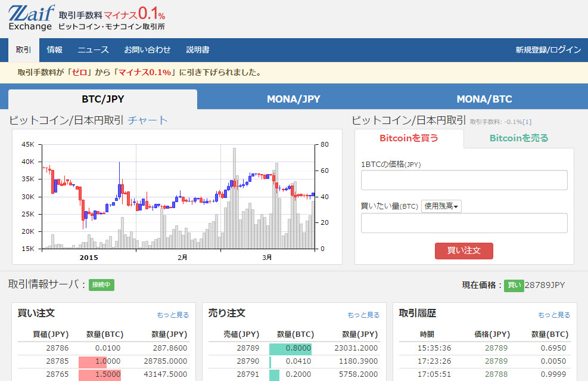
Task: Select the BTC/JPY trading pair tab
Action: click(x=102, y=99)
